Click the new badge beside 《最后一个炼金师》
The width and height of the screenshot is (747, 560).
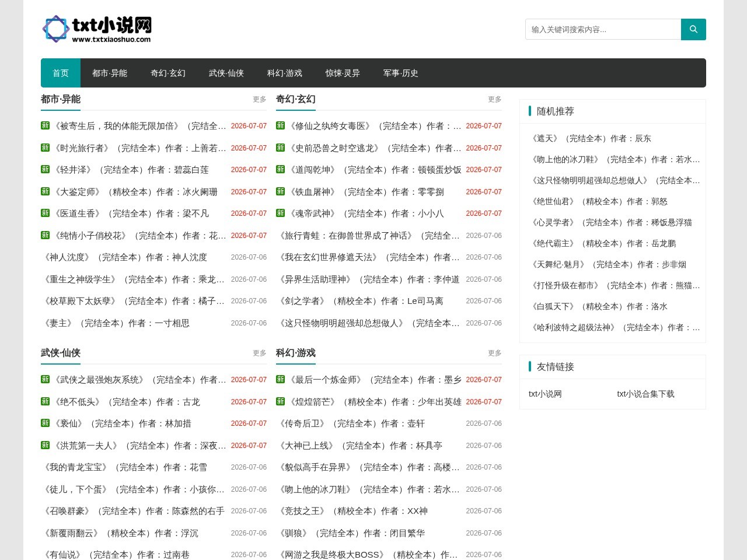[280, 379]
